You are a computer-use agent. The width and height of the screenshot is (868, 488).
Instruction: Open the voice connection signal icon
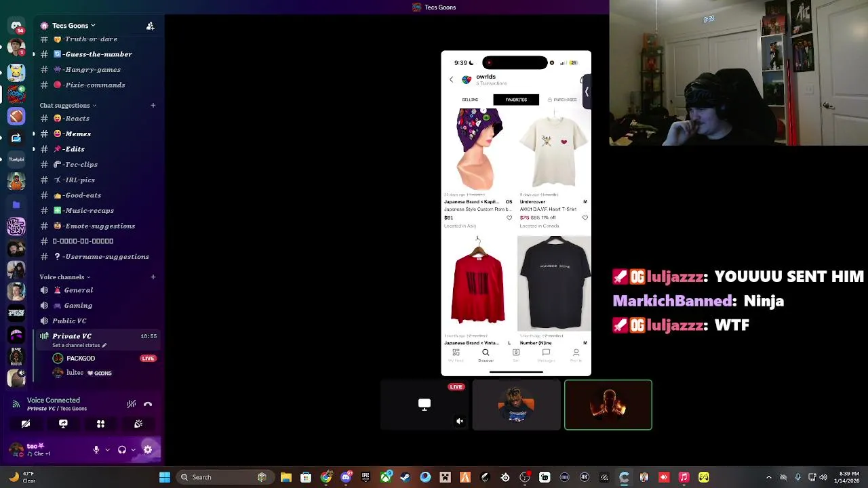point(16,404)
